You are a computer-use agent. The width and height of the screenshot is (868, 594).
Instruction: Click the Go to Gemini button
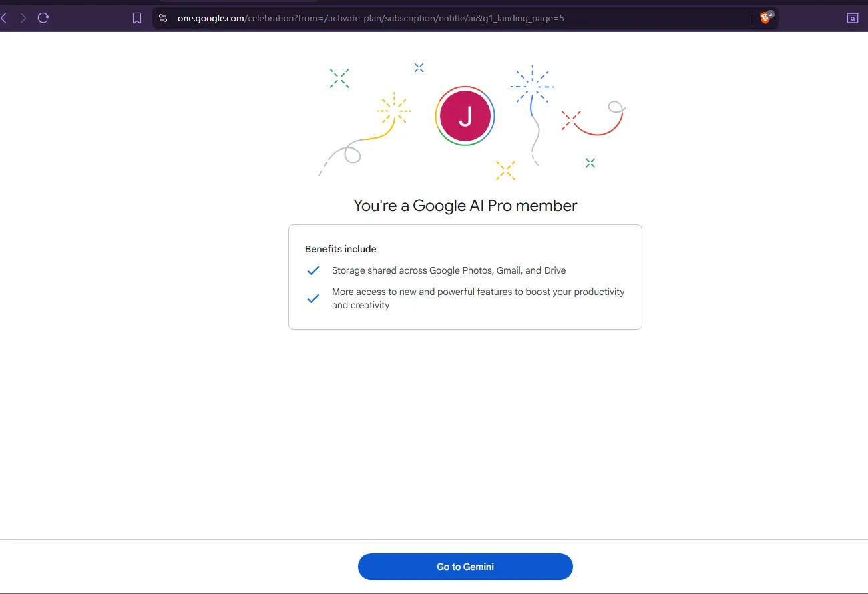pyautogui.click(x=465, y=567)
